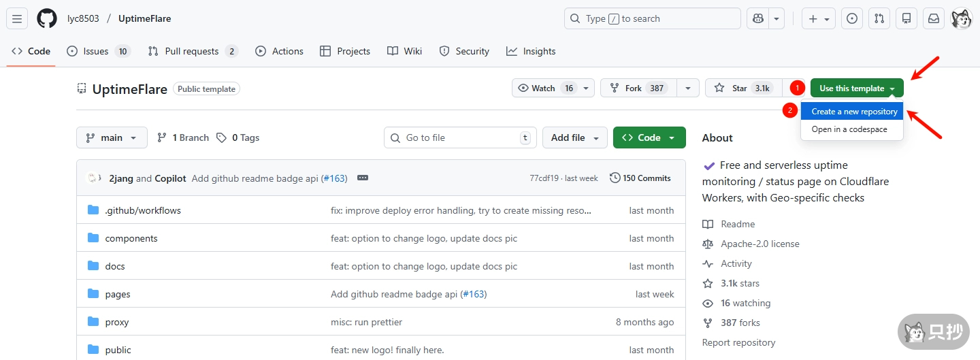This screenshot has width=980, height=360.
Task: Open the 150 Commits history link
Action: coord(640,178)
